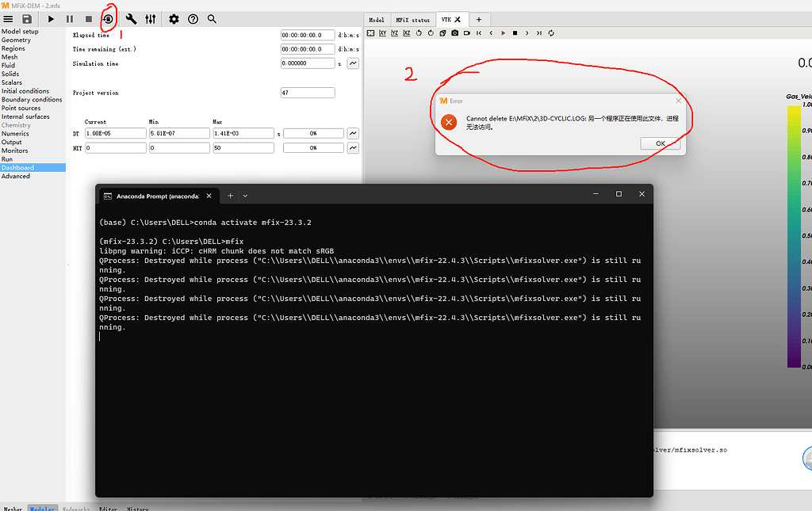The height and width of the screenshot is (511, 812).
Task: Add a new tab with plus
Action: (x=479, y=20)
